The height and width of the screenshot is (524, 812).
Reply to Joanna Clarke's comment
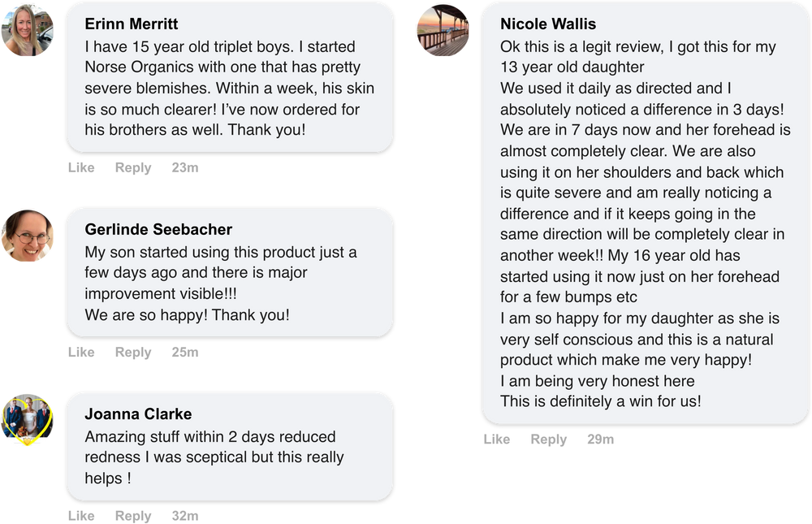pyautogui.click(x=133, y=515)
